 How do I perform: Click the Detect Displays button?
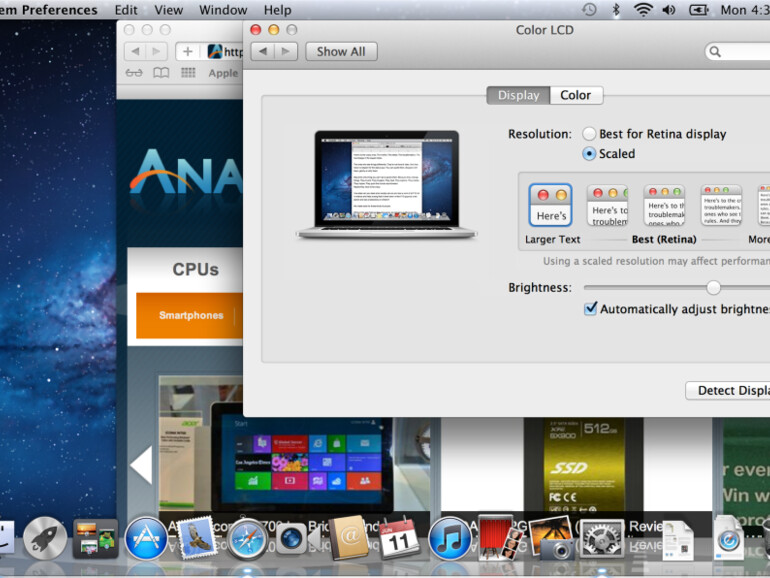727,390
